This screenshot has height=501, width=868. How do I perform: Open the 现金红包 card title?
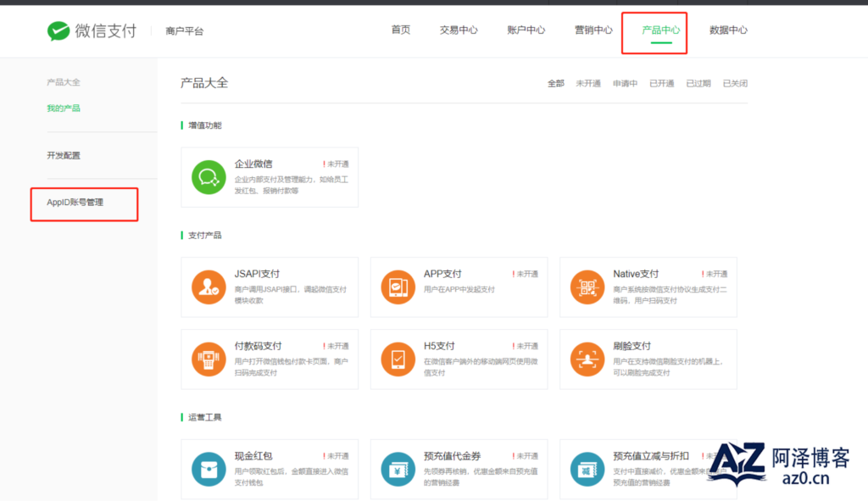coord(253,456)
